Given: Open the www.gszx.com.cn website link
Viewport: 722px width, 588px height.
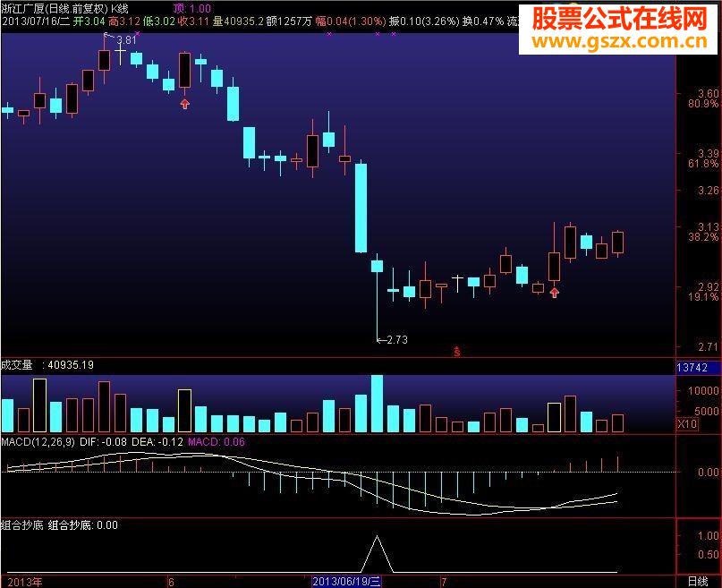Looking at the screenshot, I should [x=619, y=41].
